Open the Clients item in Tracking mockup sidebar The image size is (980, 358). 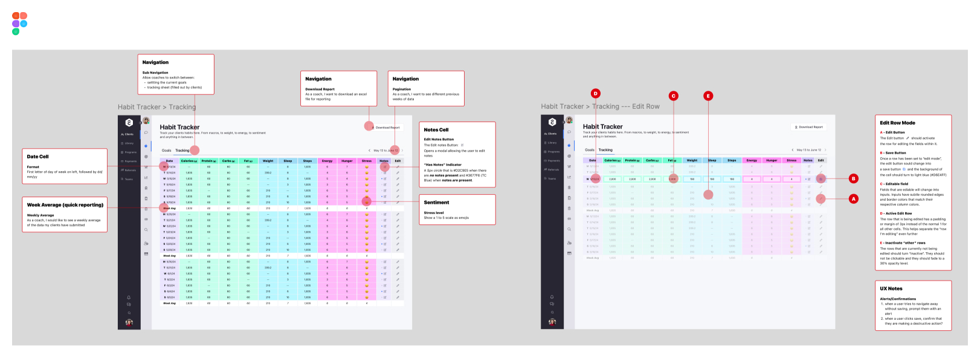point(128,134)
